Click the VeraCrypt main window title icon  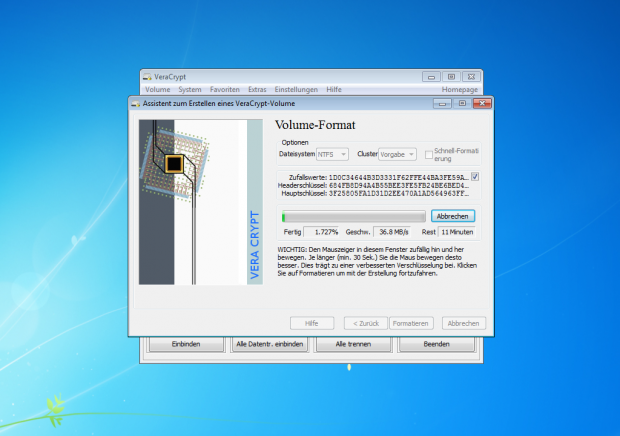pos(147,77)
